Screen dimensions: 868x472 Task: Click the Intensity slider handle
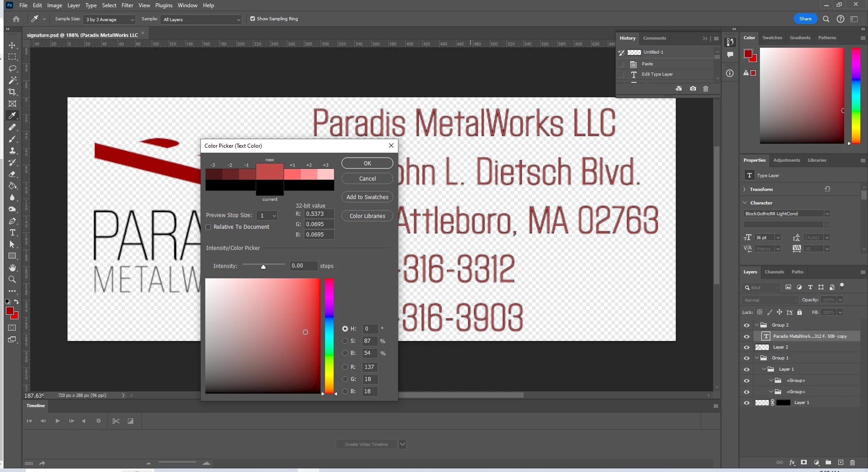pyautogui.click(x=263, y=267)
